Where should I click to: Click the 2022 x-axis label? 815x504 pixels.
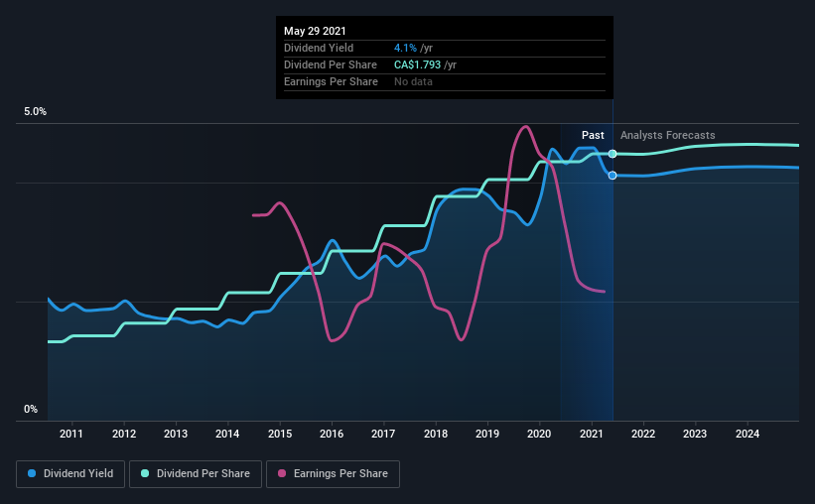pos(643,434)
